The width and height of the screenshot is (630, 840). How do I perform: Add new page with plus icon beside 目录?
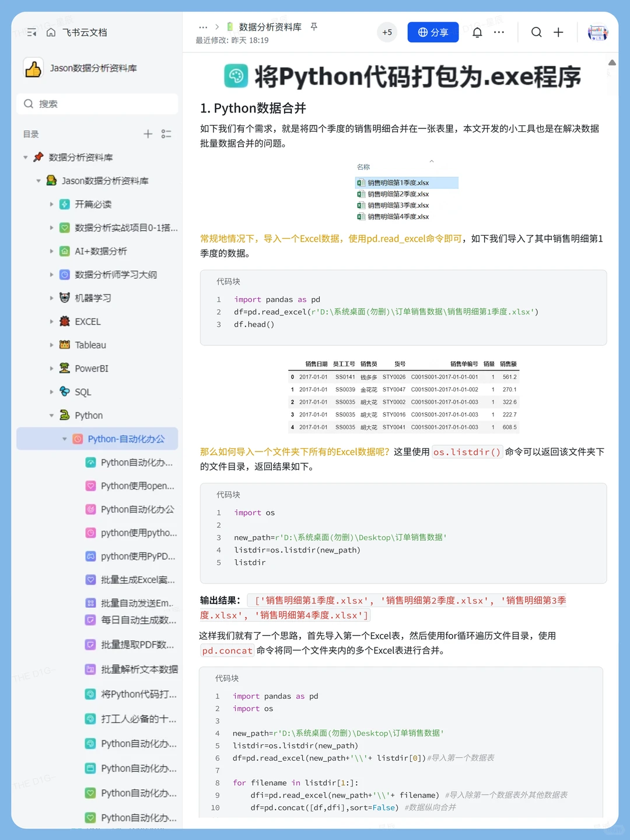[148, 134]
